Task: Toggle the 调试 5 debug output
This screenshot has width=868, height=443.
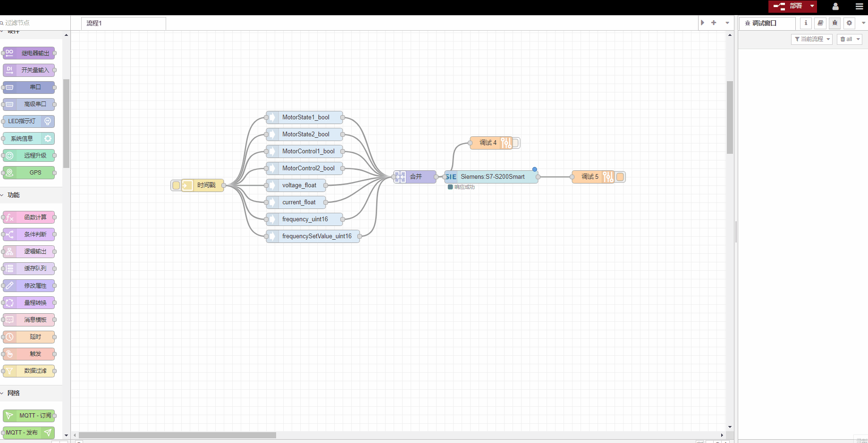Action: (620, 177)
